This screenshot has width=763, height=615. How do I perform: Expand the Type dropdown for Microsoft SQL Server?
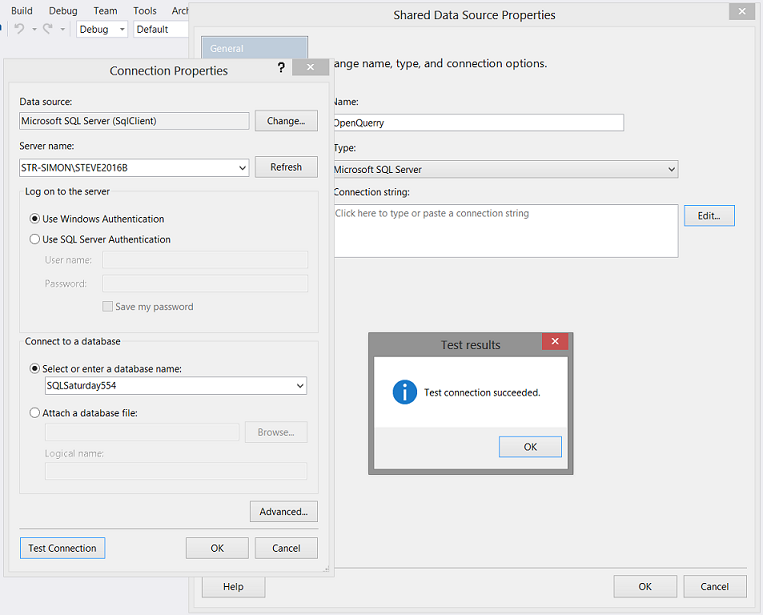[670, 170]
